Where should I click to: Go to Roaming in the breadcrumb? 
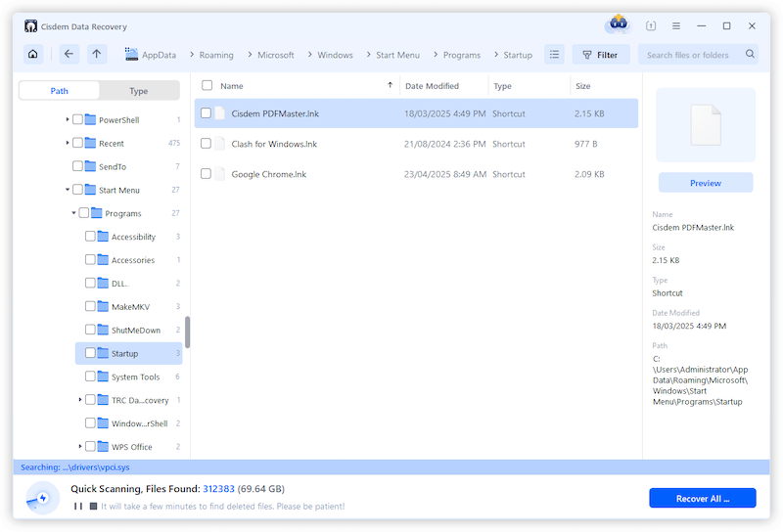coord(216,55)
